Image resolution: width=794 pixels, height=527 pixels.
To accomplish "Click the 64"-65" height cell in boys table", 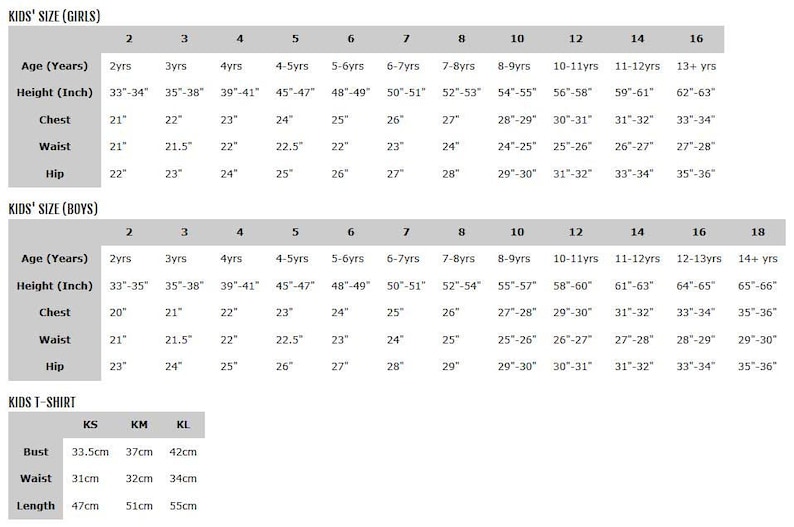I will [696, 286].
